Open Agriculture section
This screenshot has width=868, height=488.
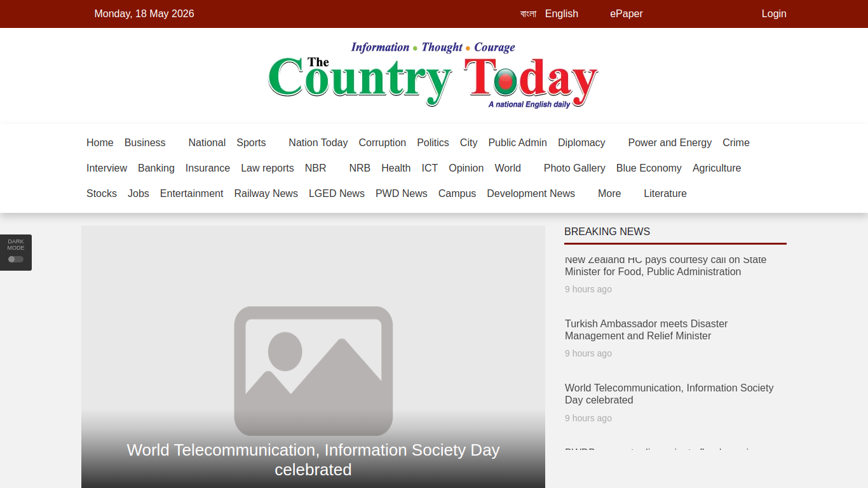coord(717,168)
